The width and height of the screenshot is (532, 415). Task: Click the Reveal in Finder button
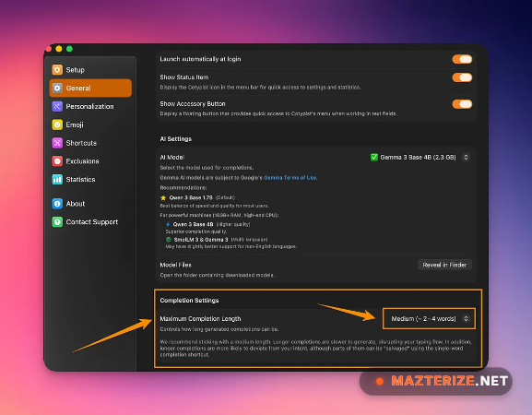tap(444, 265)
